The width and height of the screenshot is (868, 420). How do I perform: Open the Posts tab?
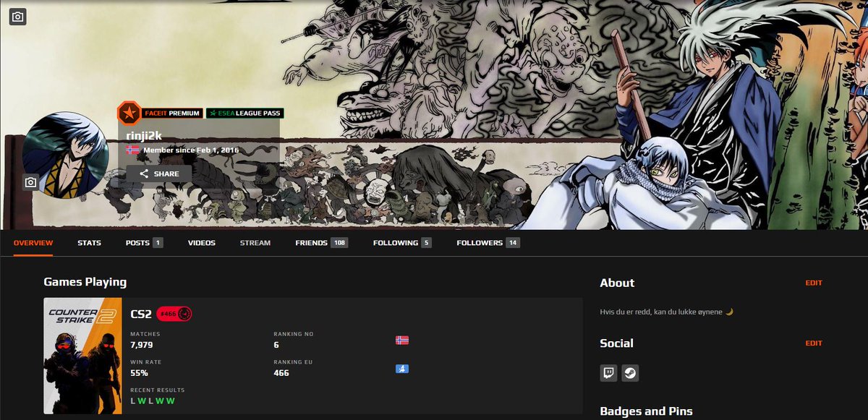[144, 243]
